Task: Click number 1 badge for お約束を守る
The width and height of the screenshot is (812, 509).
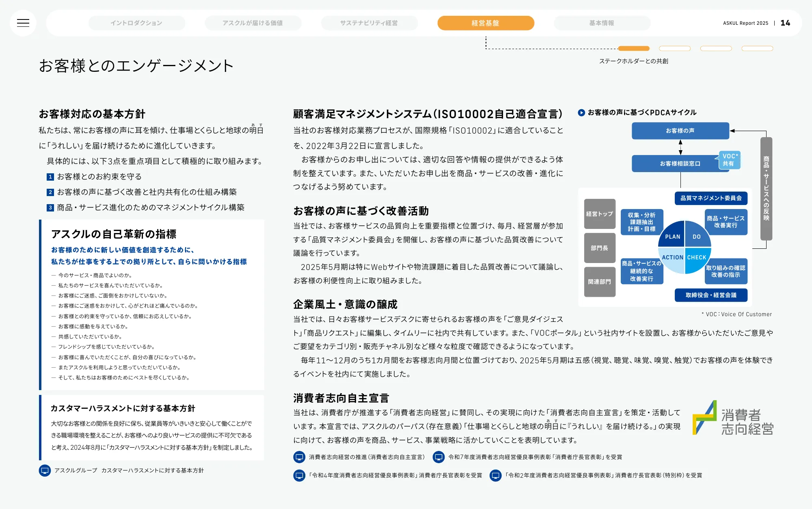Action: pos(50,177)
